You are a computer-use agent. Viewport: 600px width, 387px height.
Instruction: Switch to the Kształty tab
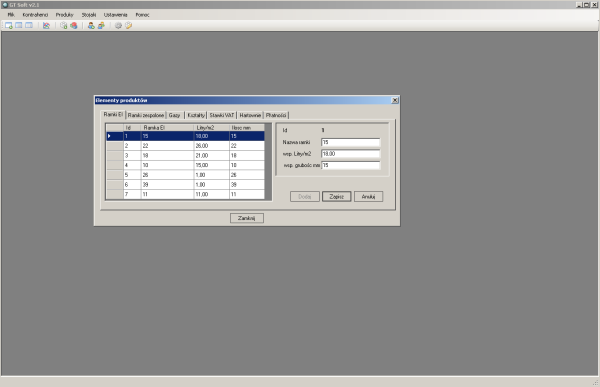point(196,115)
